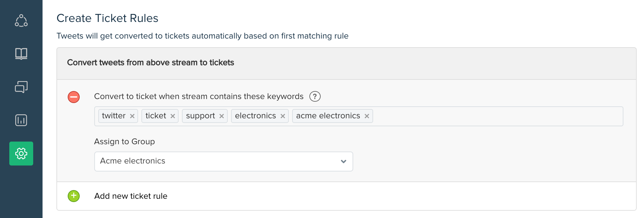Viewport: 644px width, 218px height.
Task: Show keyword help question mark tooltip
Action: click(x=315, y=96)
